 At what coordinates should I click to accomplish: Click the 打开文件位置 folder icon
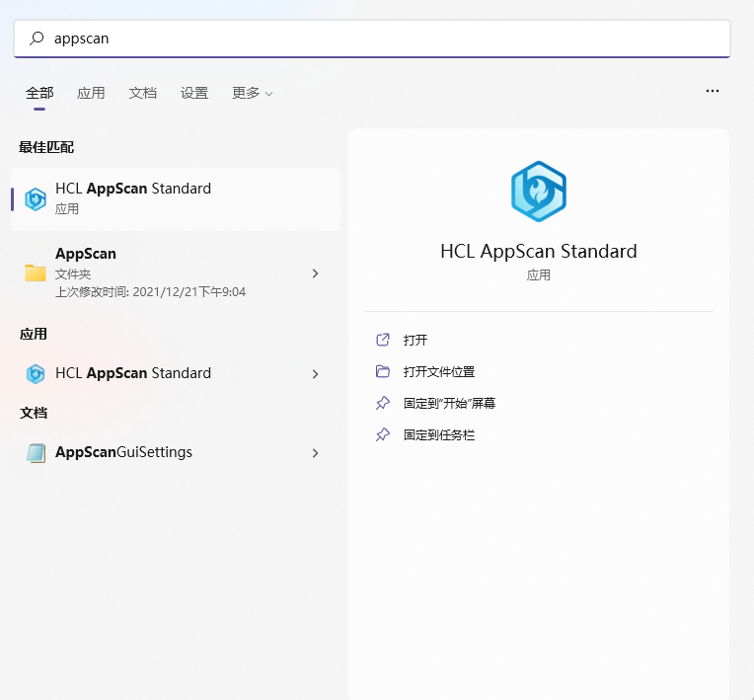pyautogui.click(x=383, y=371)
